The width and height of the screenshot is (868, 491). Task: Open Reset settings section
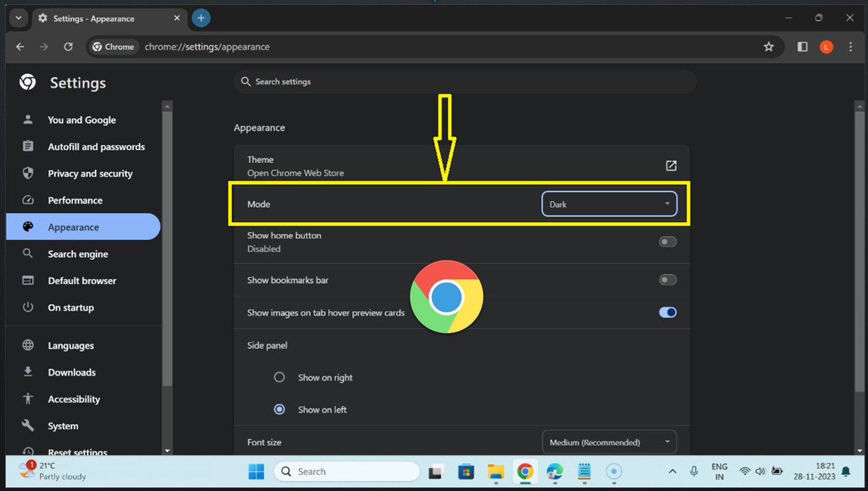coord(78,452)
